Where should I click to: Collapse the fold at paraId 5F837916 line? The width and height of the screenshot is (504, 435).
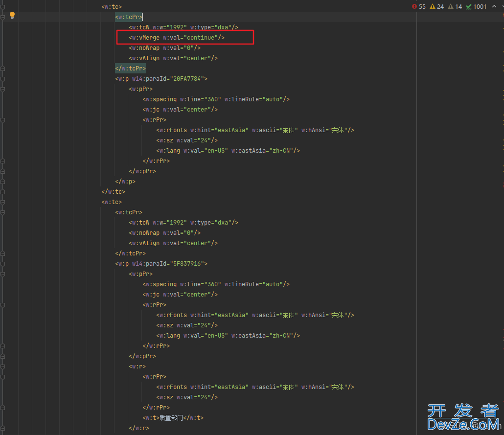click(x=2, y=264)
